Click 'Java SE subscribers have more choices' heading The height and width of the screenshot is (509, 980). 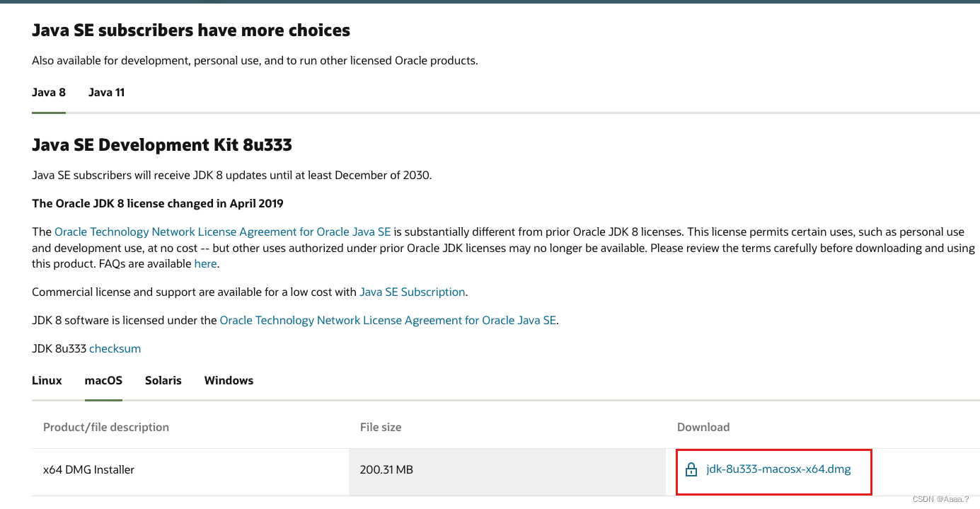point(191,30)
